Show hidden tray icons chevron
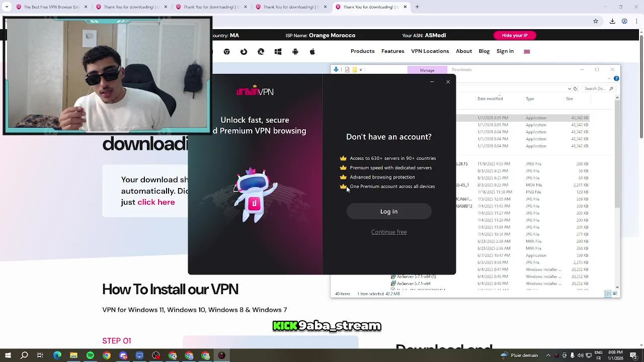This screenshot has height=362, width=644. (x=548, y=355)
